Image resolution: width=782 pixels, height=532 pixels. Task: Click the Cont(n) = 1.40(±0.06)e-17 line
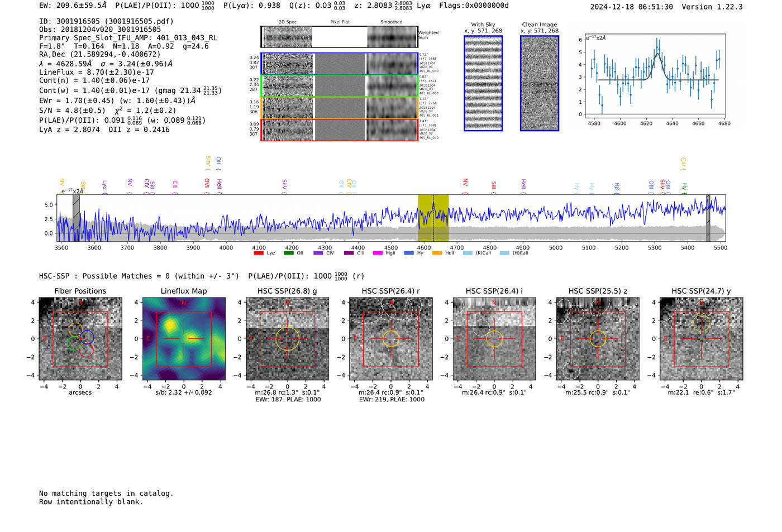tap(94, 80)
